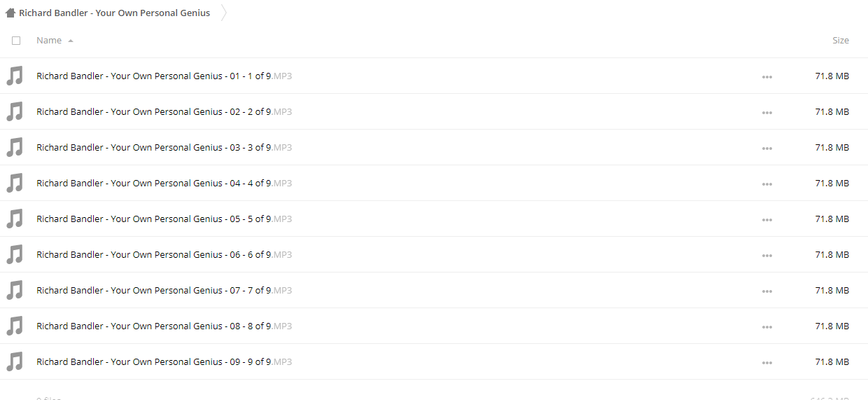Image resolution: width=868 pixels, height=400 pixels.
Task: Open more options for track 1 of 9
Action: pos(767,76)
